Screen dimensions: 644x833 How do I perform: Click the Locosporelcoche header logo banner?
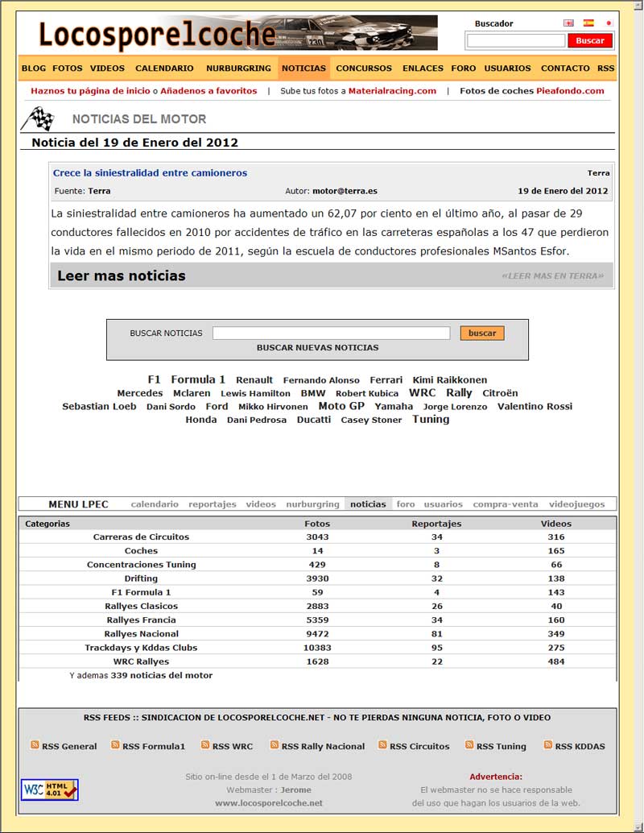pos(237,33)
